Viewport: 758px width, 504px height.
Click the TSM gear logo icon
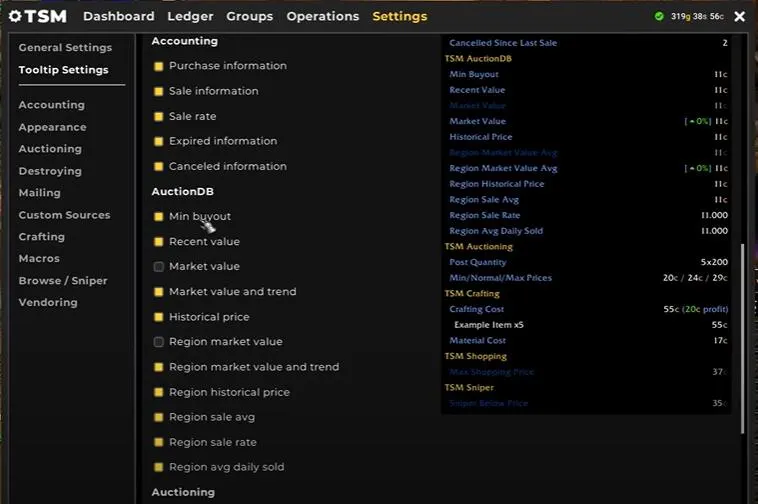click(15, 16)
